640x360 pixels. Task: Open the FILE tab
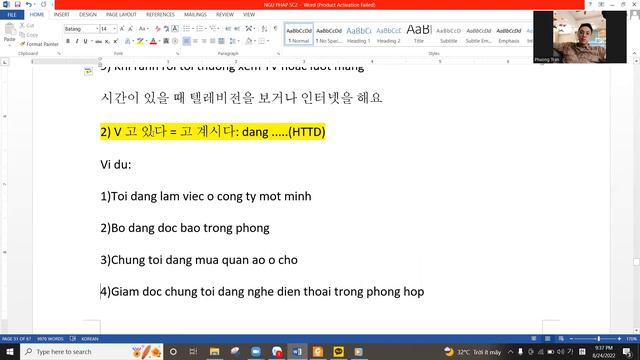(x=12, y=15)
